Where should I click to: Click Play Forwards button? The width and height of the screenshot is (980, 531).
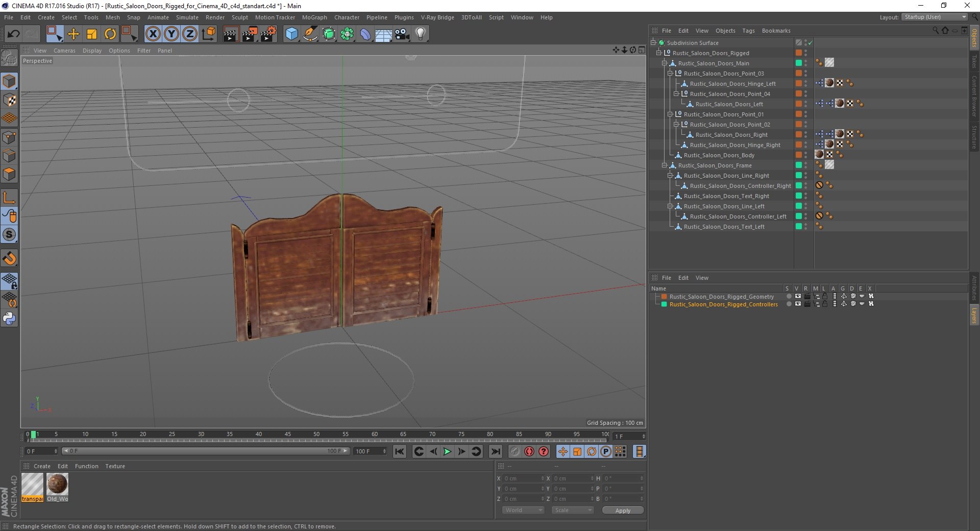pos(447,451)
